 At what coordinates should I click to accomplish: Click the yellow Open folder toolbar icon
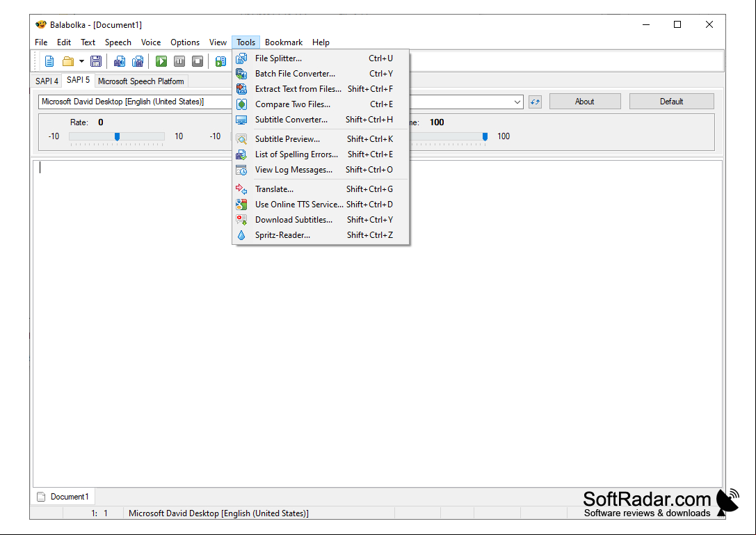coord(68,61)
